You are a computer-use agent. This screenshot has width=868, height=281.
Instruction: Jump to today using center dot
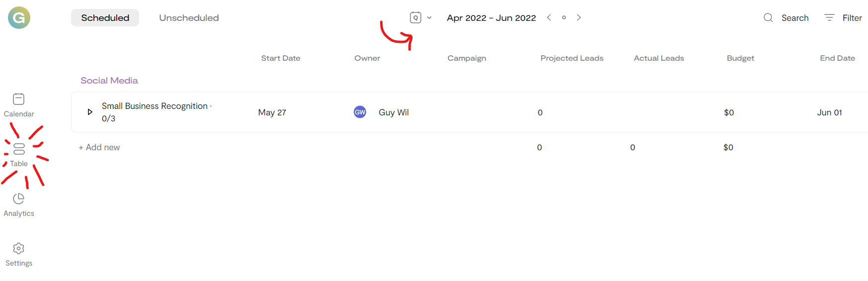coord(564,17)
